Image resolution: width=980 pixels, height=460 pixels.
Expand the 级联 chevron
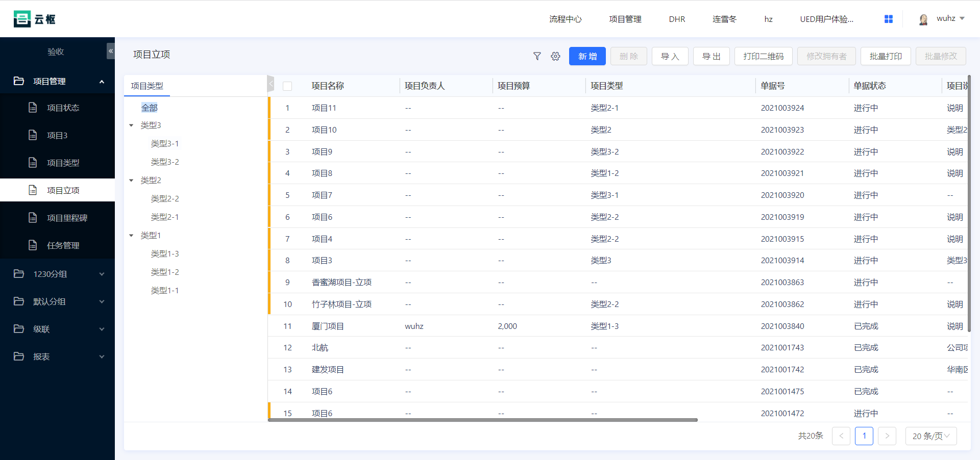(102, 329)
